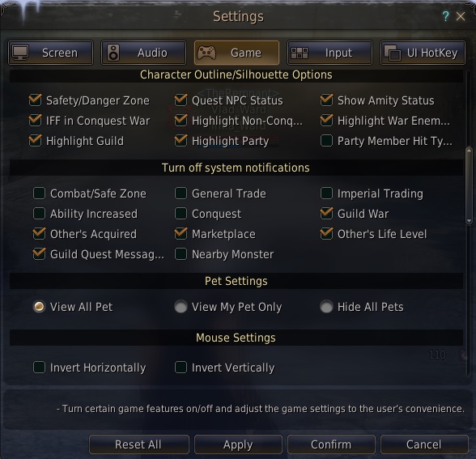Screen dimensions: 476x459
Task: Uncheck the Guild War notification option
Action: pyautogui.click(x=327, y=214)
